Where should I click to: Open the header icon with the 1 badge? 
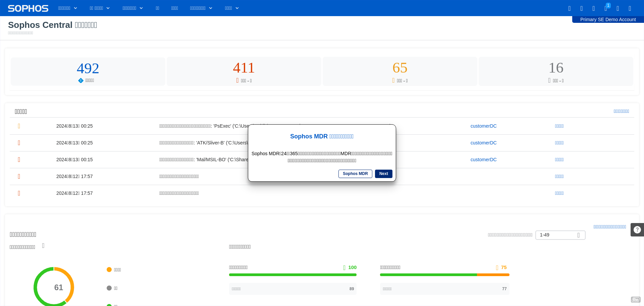606,8
